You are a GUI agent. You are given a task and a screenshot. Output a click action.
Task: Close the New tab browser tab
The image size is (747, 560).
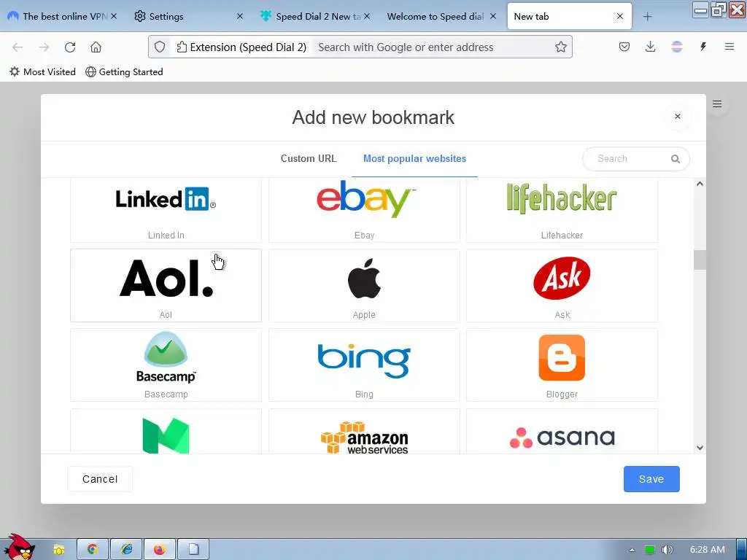(x=620, y=16)
